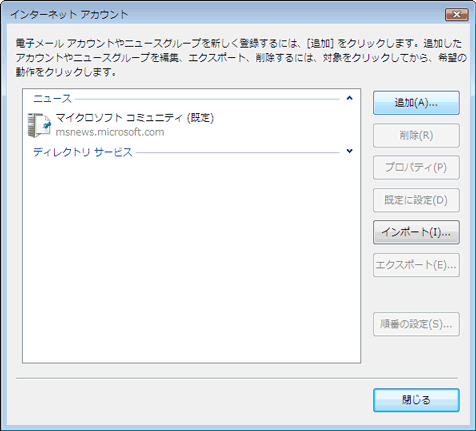Image resolution: width=476 pixels, height=431 pixels.
Task: Expand the ディレクトリ サービス group chevron
Action: [349, 151]
